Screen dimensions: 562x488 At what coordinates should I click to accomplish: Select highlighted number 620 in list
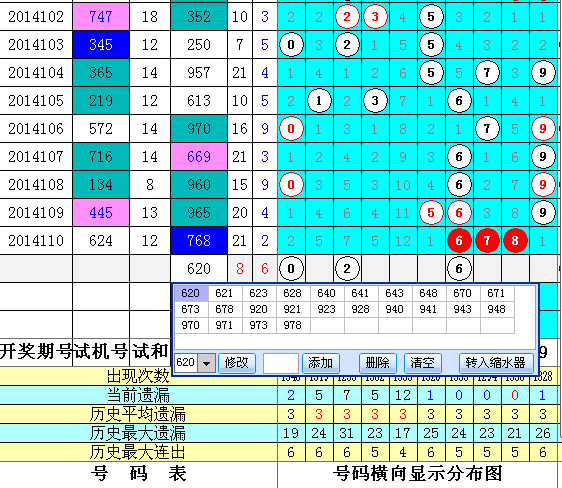click(x=191, y=293)
